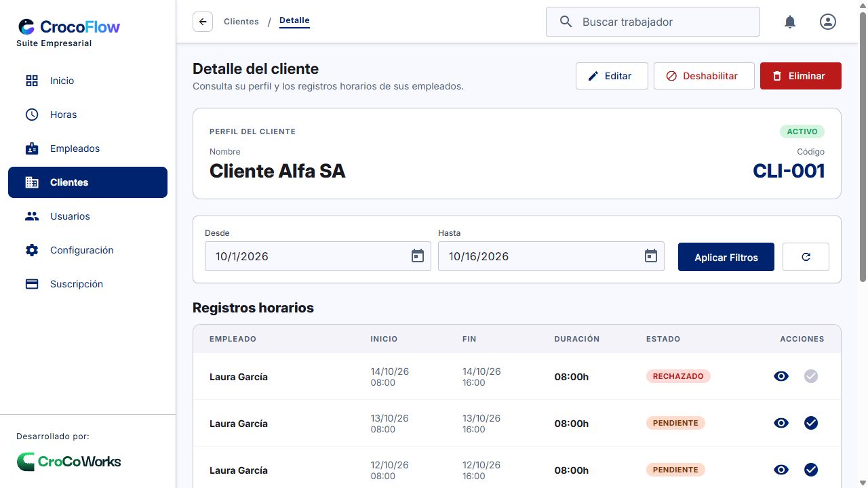
Task: Click the back arrow button
Action: 203,22
